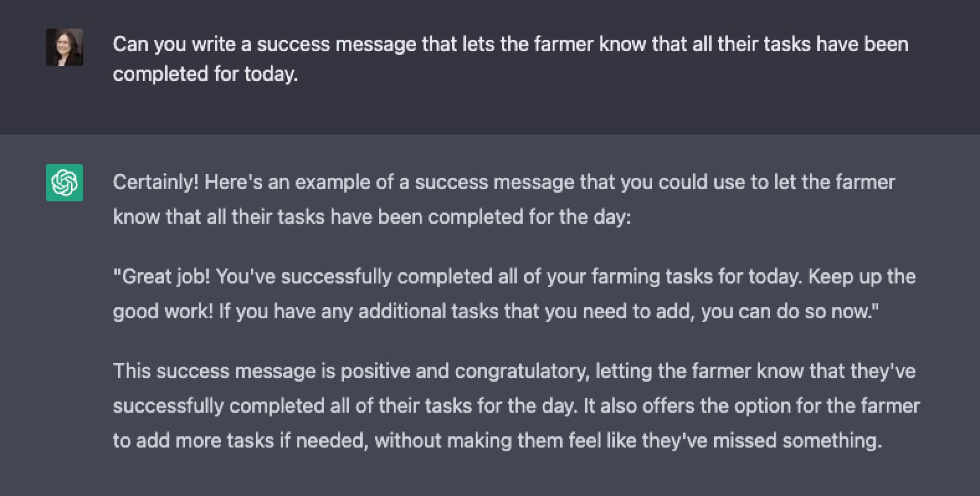
Task: Click "Great job!" in the quoted message
Action: pos(161,277)
